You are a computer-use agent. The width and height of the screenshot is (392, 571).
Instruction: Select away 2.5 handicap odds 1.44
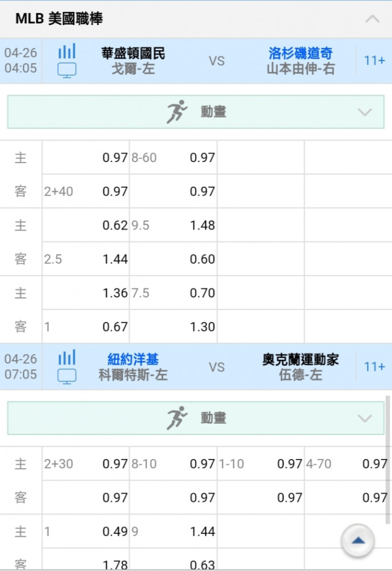coord(115,259)
